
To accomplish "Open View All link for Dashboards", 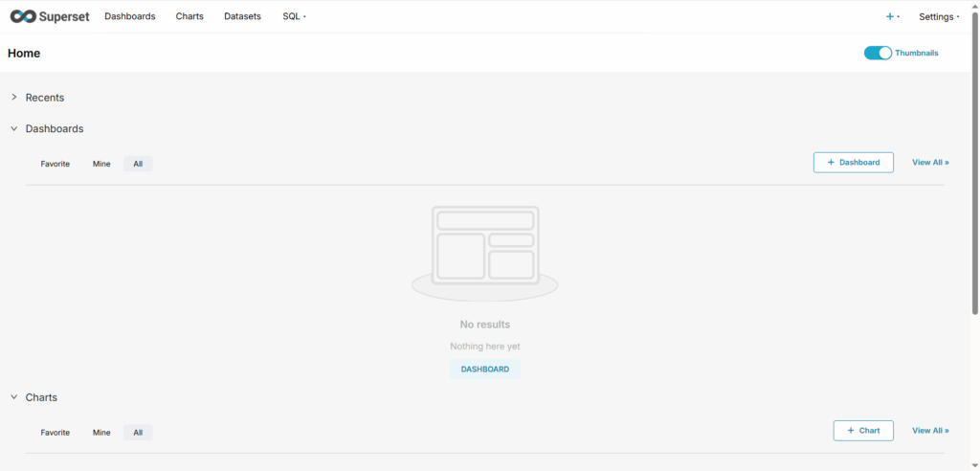I will point(930,163).
